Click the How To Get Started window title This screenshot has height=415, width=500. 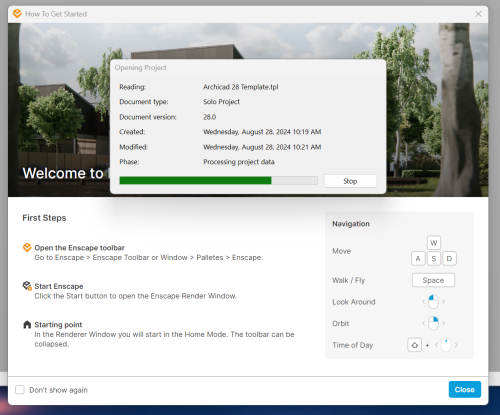click(x=56, y=14)
